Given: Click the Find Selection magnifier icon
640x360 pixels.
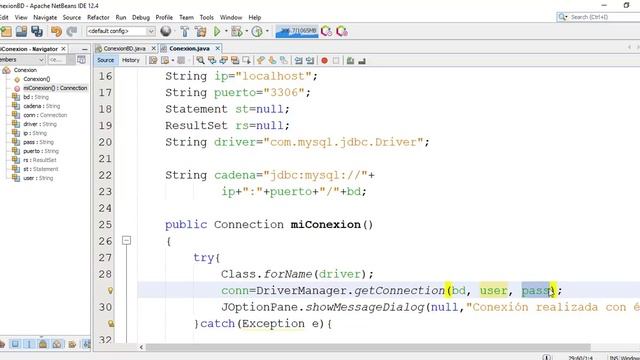Looking at the screenshot, I should point(200,61).
